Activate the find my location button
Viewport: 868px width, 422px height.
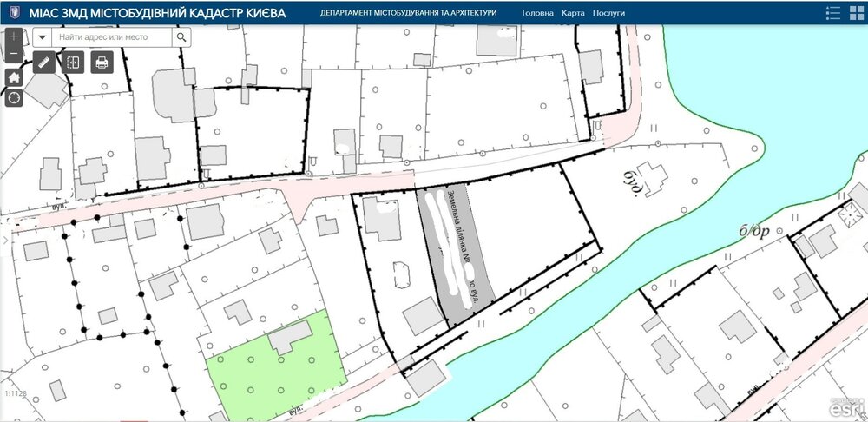click(14, 98)
